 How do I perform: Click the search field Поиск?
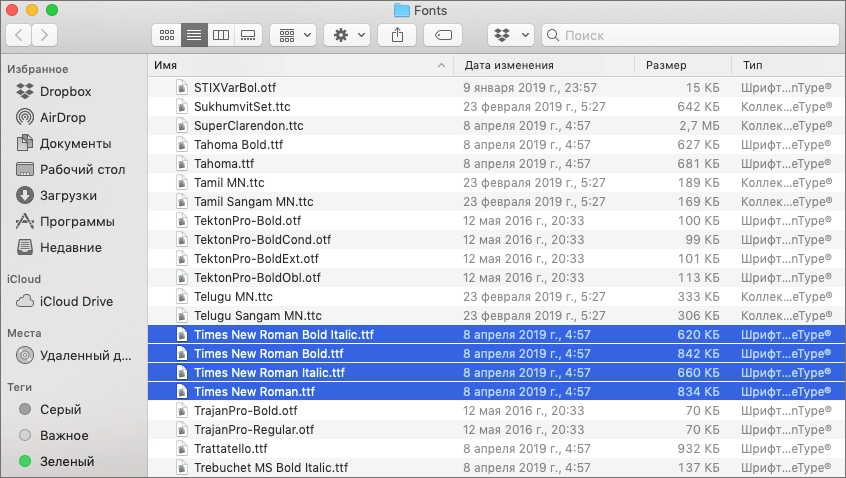pyautogui.click(x=690, y=35)
